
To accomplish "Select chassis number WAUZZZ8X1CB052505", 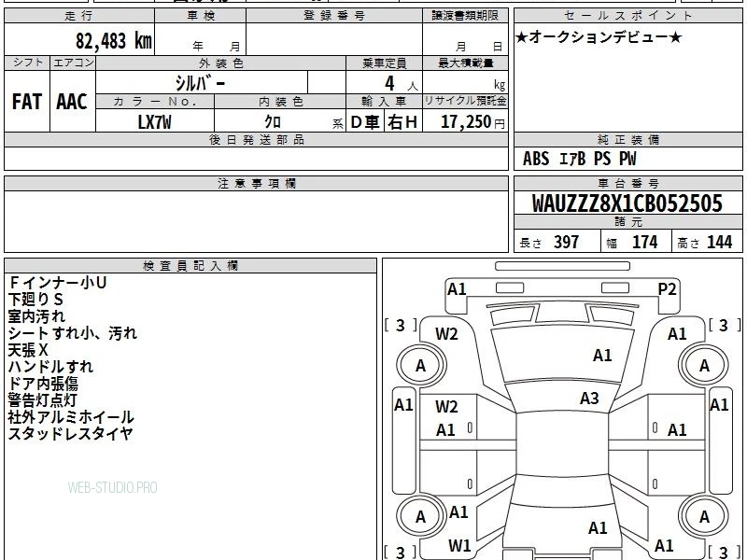I will click(x=627, y=203).
